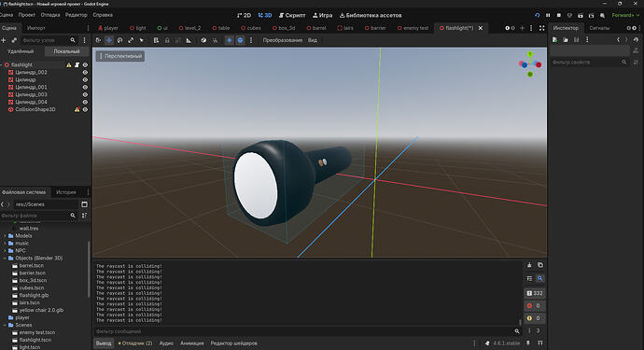This screenshot has height=350, width=644.
Task: Open the Справка menu
Action: pyautogui.click(x=103, y=15)
